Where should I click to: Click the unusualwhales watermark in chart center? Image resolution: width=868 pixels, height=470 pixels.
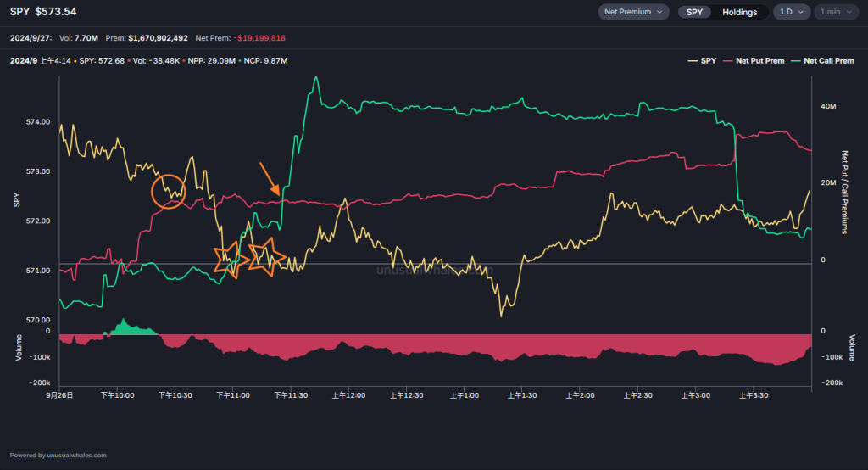pyautogui.click(x=432, y=270)
